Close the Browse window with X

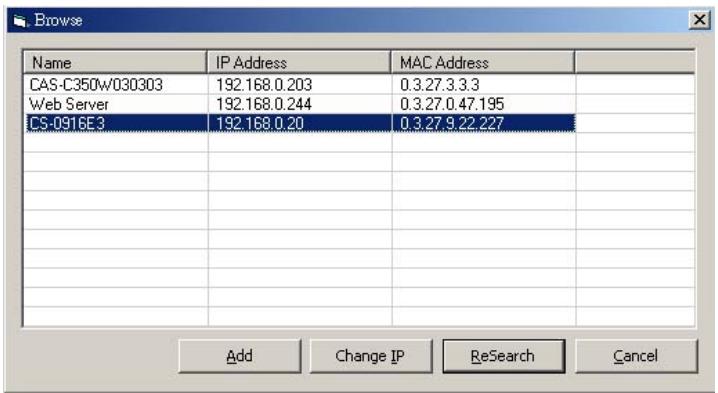[x=700, y=20]
